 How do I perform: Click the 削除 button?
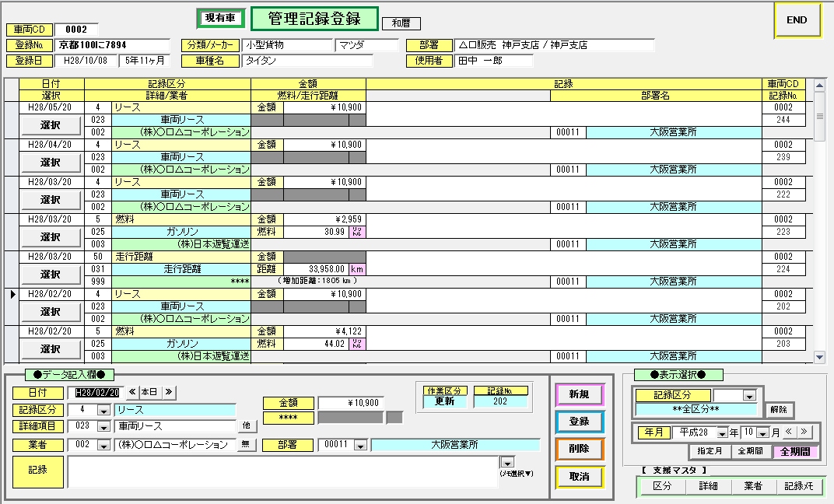pos(580,449)
